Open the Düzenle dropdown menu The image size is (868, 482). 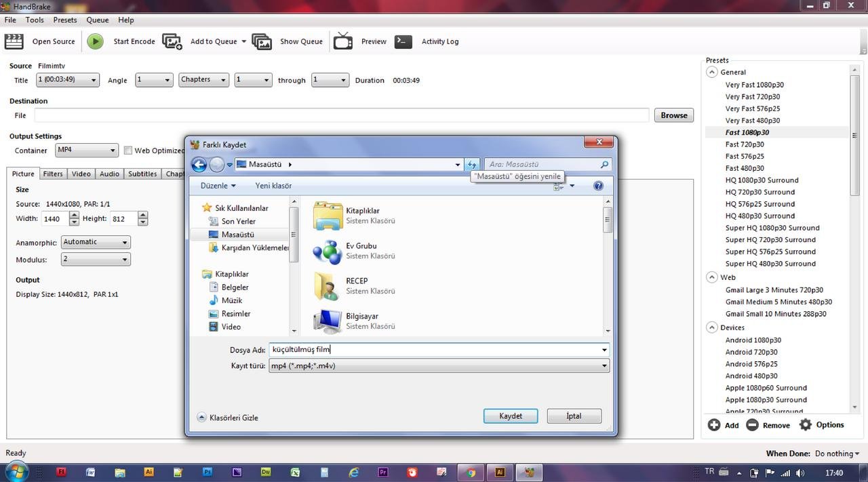(x=218, y=186)
